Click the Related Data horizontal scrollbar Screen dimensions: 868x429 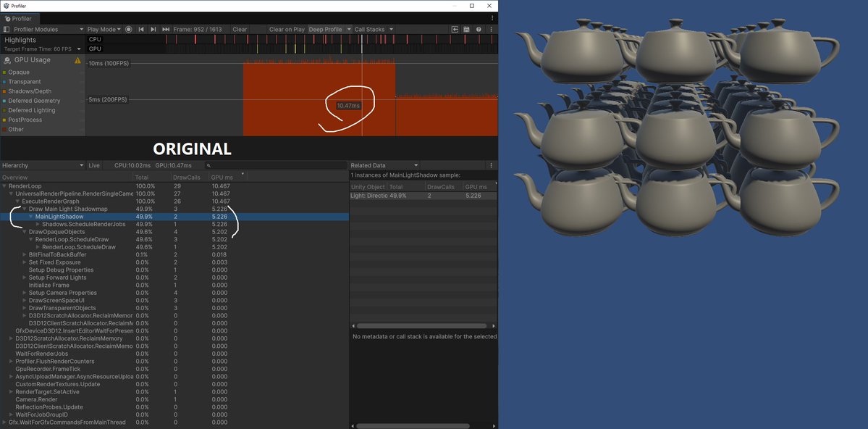pos(421,326)
